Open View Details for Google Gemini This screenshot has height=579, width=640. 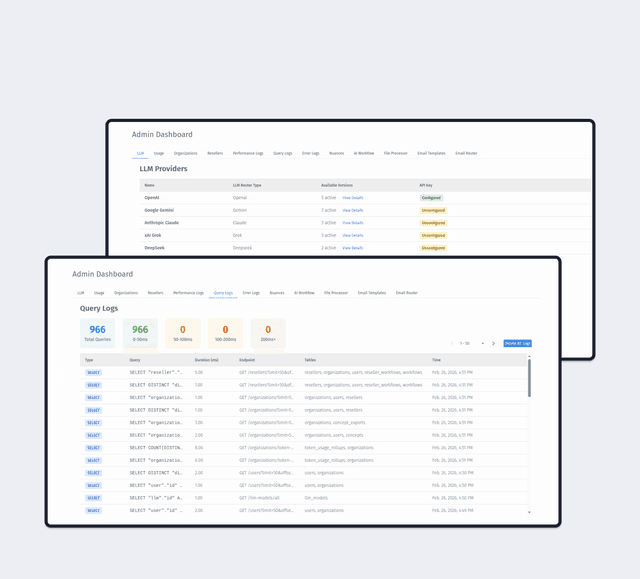point(352,210)
